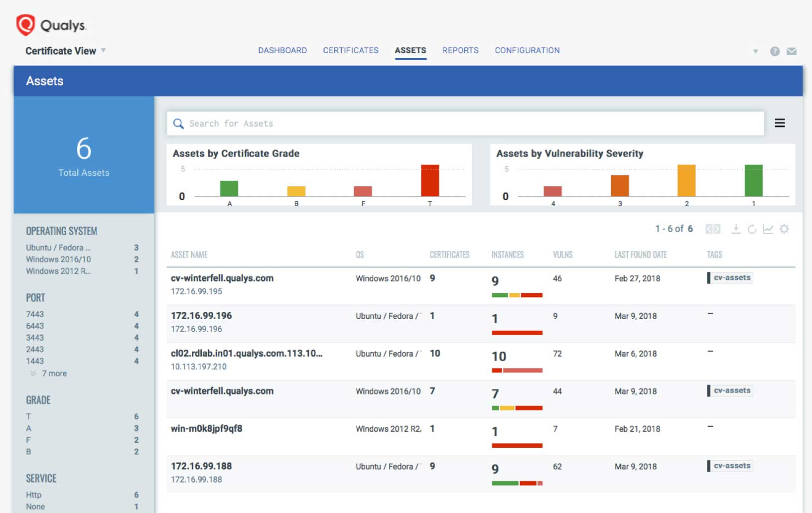Open the mail envelope icon
Screen dimensions: 812x513
click(791, 51)
